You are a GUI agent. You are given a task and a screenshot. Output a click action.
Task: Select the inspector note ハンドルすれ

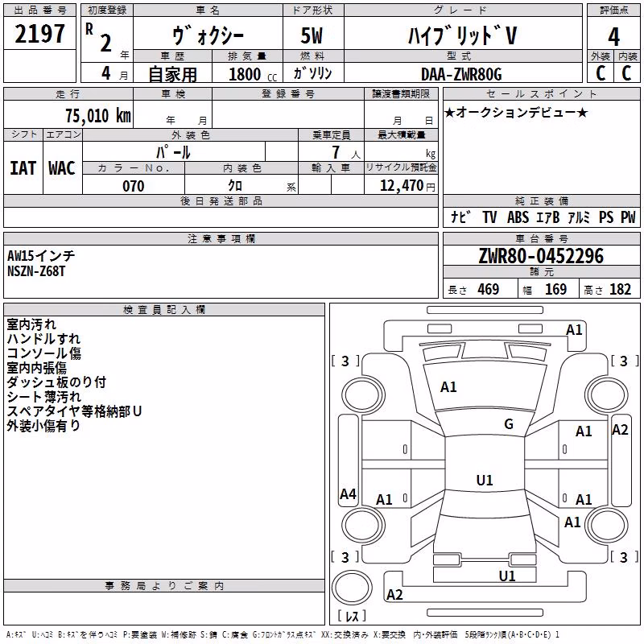(x=43, y=339)
